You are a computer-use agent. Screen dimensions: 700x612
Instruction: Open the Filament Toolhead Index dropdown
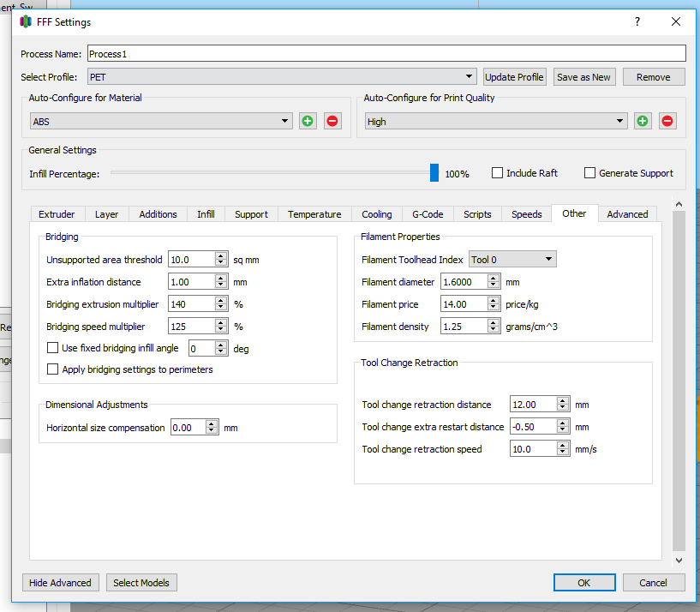point(512,260)
